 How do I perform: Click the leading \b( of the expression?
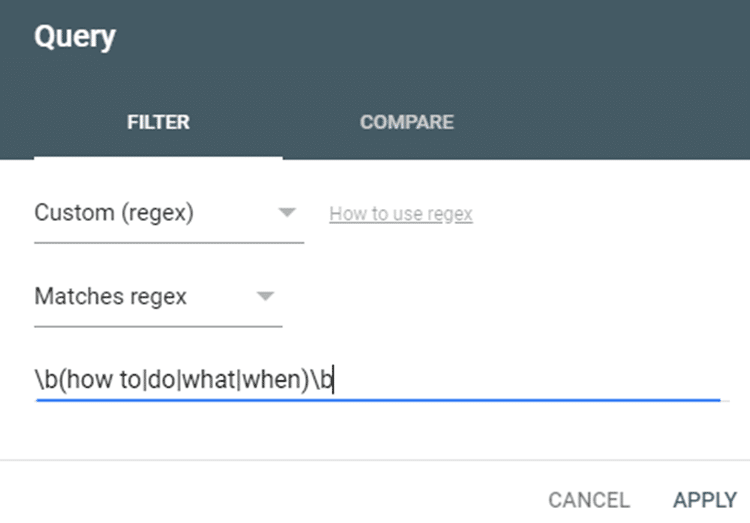click(x=50, y=380)
